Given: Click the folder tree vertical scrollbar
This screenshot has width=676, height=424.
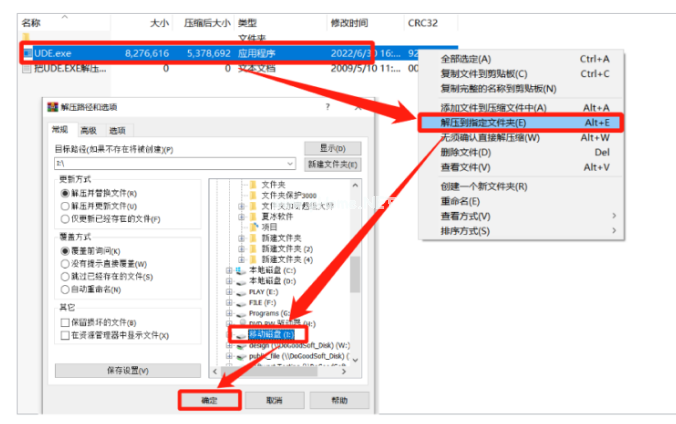Looking at the screenshot, I should click(x=355, y=250).
